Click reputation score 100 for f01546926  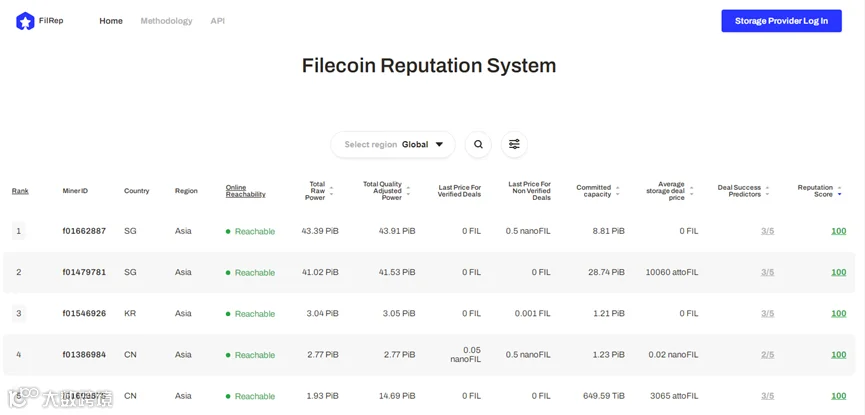click(838, 313)
